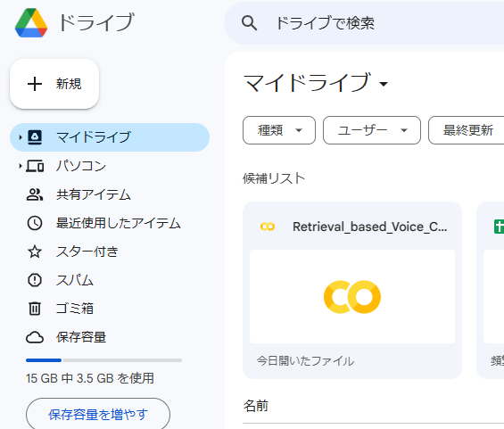Click the 15 GB 中 3.5 GB を使用 text
Screen dimensions: 504x429
click(90, 378)
